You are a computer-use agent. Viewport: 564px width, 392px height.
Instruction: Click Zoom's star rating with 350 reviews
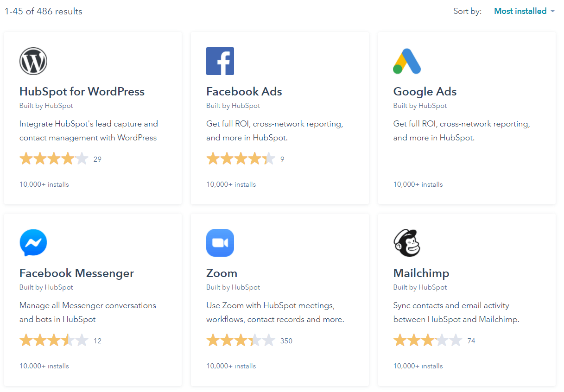click(x=241, y=341)
